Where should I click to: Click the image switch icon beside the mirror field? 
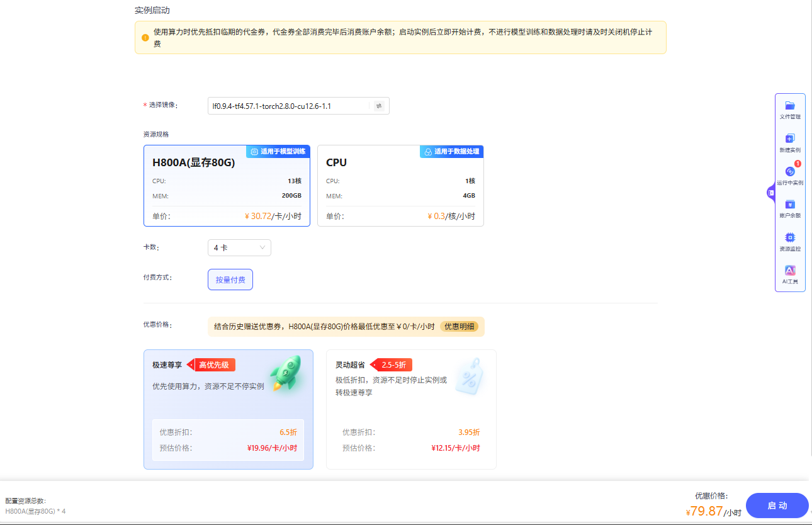380,105
